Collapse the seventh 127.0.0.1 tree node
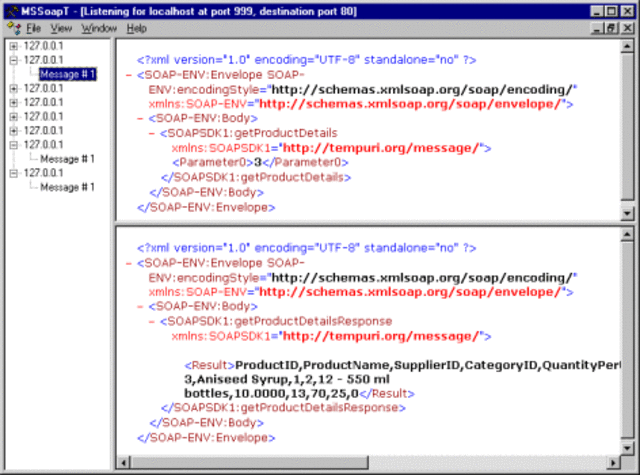This screenshot has height=475, width=640. (13, 145)
